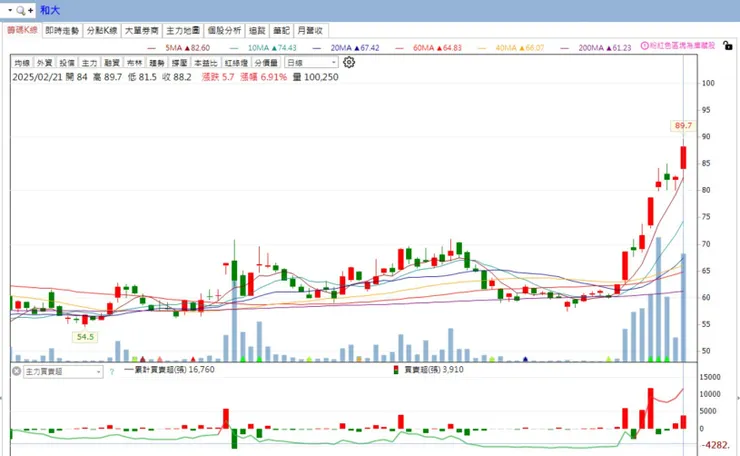Click the unlock padlock icon

click(x=728, y=46)
